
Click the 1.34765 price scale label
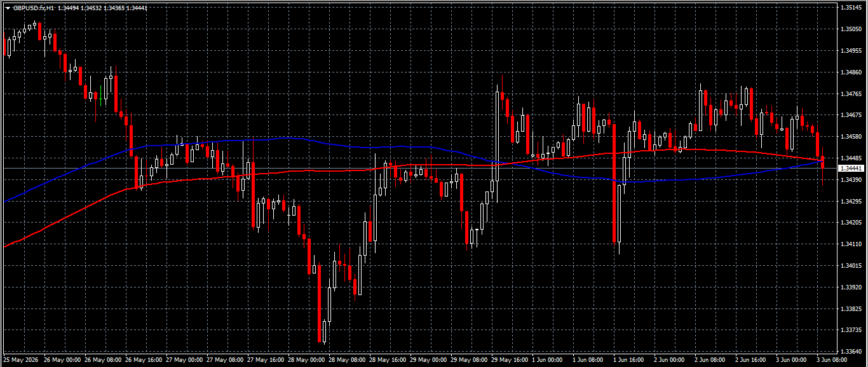(851, 94)
